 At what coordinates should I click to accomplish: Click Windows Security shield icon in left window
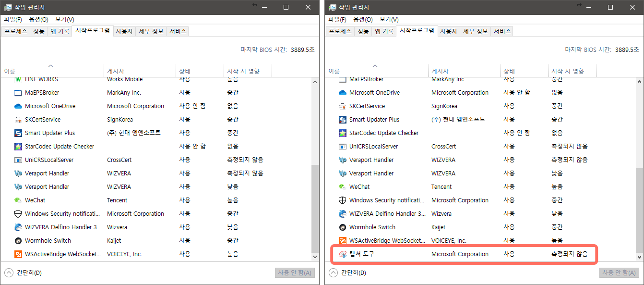[18, 214]
